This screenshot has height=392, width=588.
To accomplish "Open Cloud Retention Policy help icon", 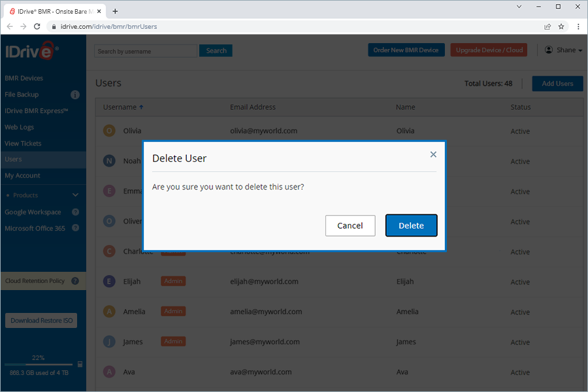I will point(75,281).
